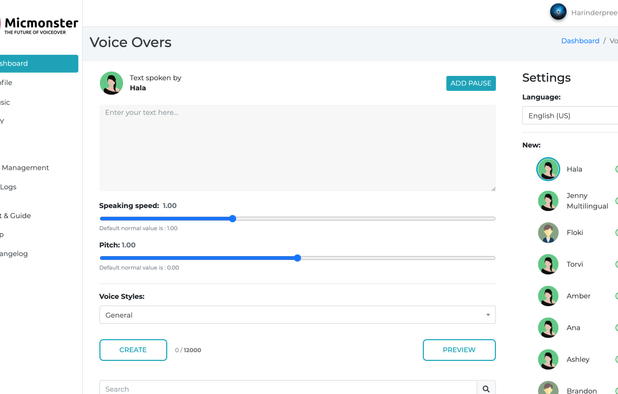Select the Torvi voice avatar
The image size is (618, 394).
[548, 264]
